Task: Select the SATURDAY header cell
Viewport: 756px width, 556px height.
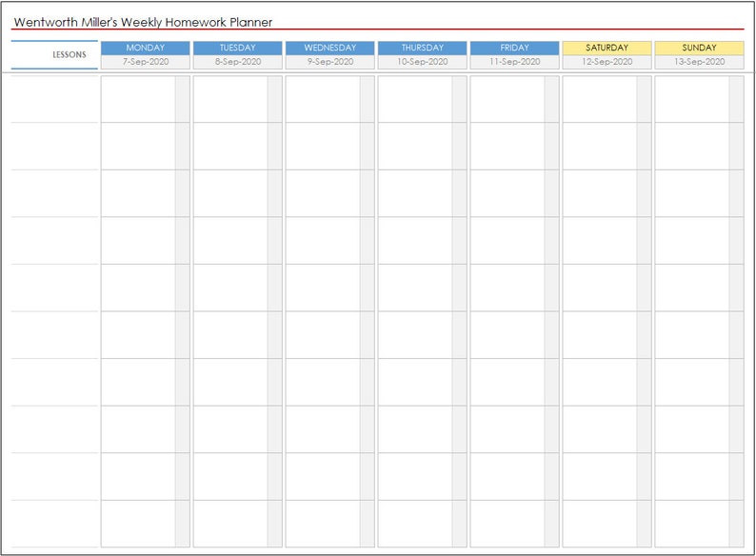Action: (607, 48)
